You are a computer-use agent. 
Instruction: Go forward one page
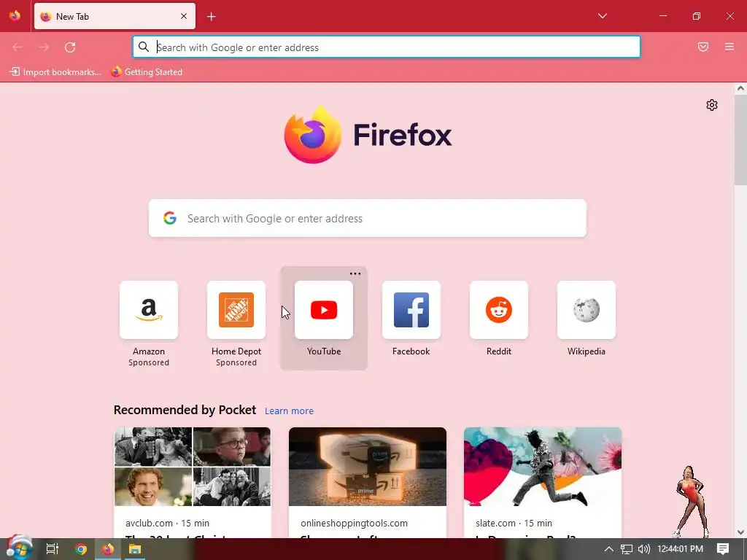[44, 47]
